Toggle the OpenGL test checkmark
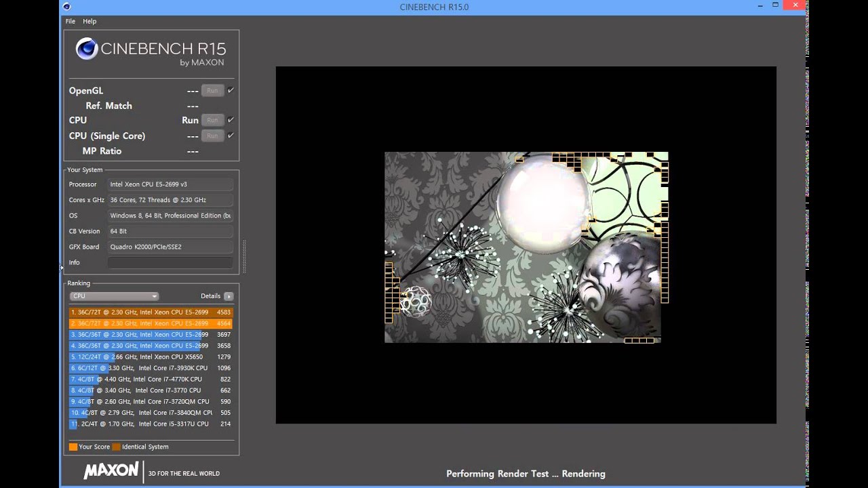 pyautogui.click(x=231, y=90)
